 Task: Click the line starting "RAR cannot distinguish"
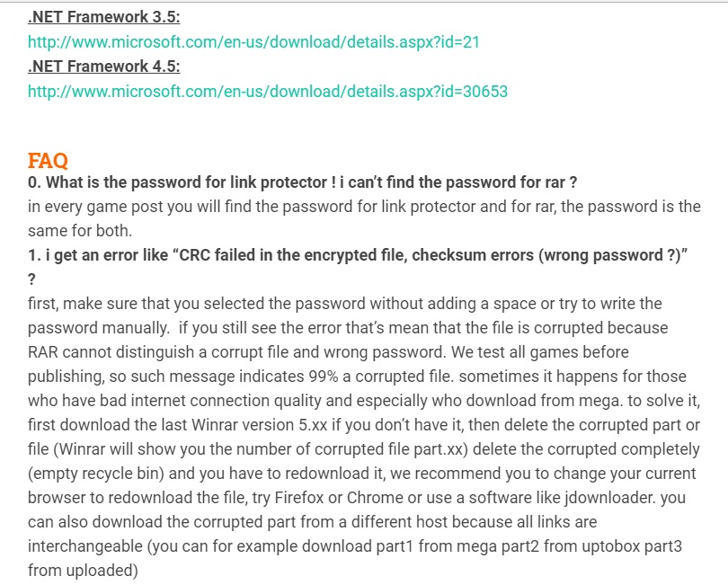[x=328, y=352]
